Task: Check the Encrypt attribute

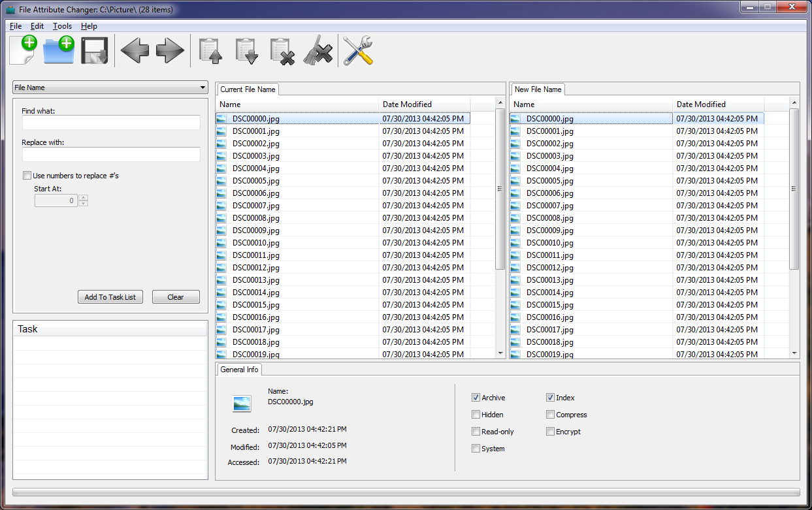Action: click(550, 432)
